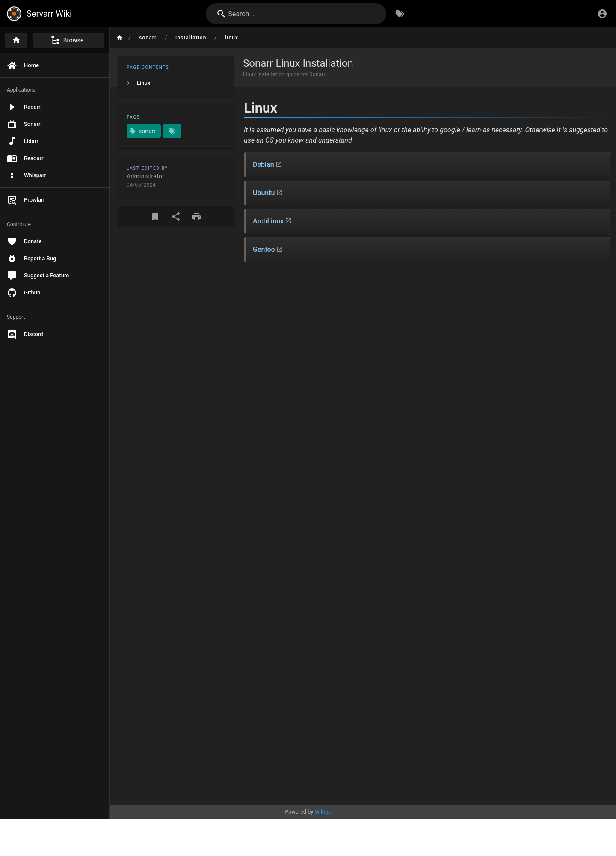
Task: Click the Lidarr music note icon
Action: [x=12, y=141]
